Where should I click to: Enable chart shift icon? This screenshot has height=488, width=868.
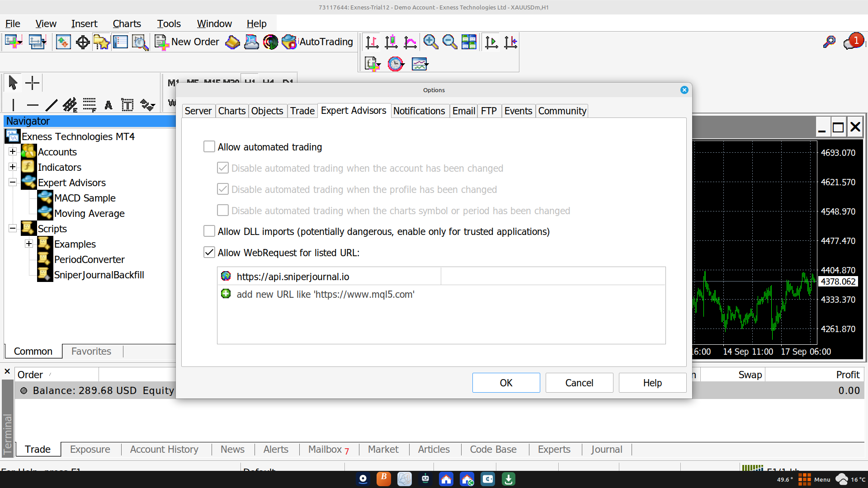(x=510, y=42)
